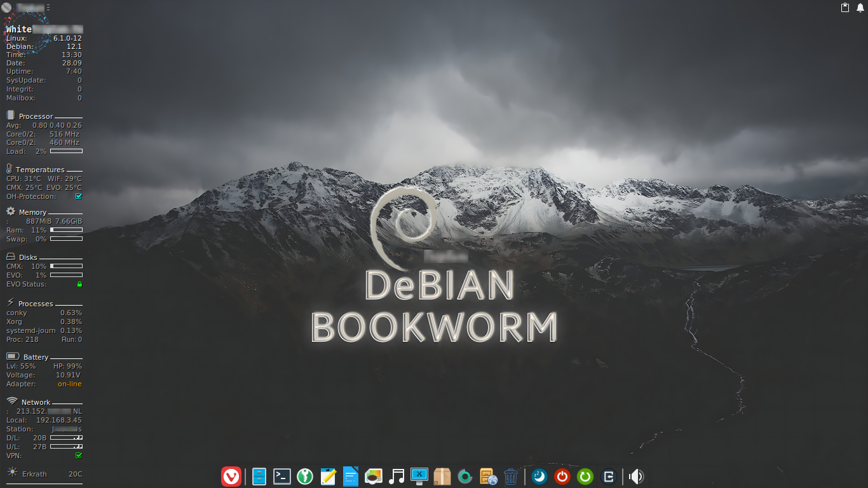
Task: Click the round menu icon at top-left
Action: 7,7
